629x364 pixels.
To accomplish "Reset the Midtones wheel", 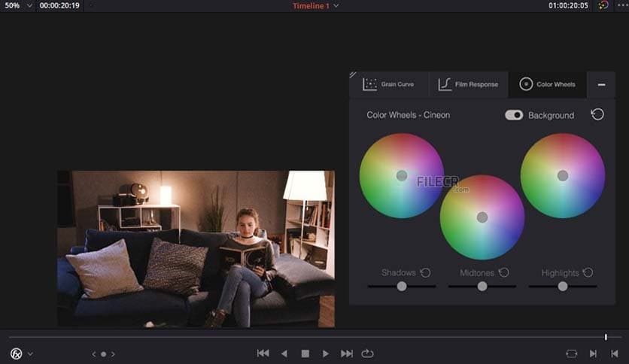I will point(504,272).
